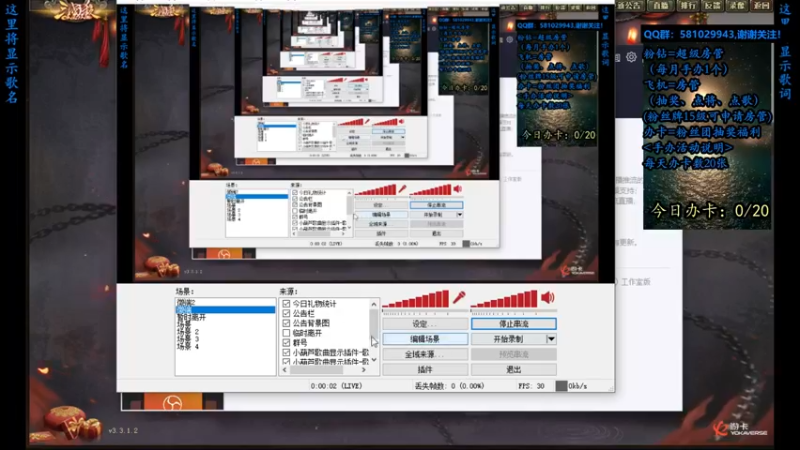Mute desktop audio via the speaker icon
The width and height of the screenshot is (800, 450).
pyautogui.click(x=547, y=297)
